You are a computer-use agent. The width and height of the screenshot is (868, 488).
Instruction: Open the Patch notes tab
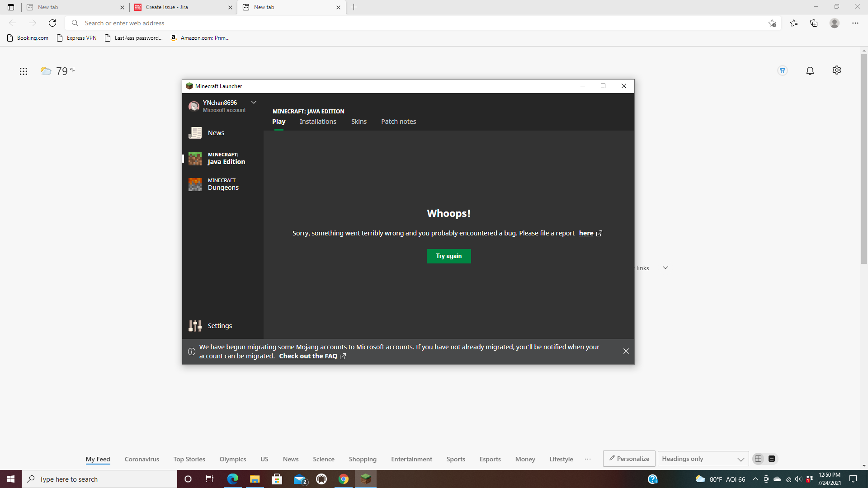tap(398, 122)
